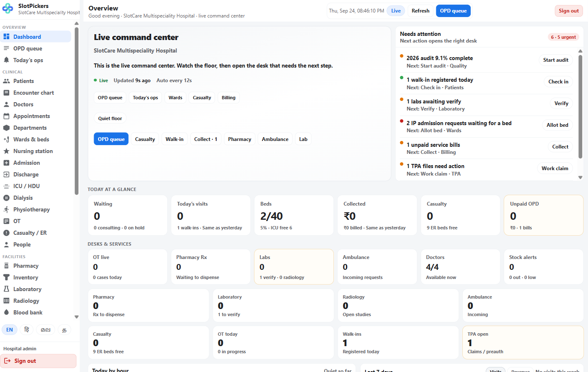Open the Labs desk card
Viewport: 588px width, 372px height.
pos(294,267)
